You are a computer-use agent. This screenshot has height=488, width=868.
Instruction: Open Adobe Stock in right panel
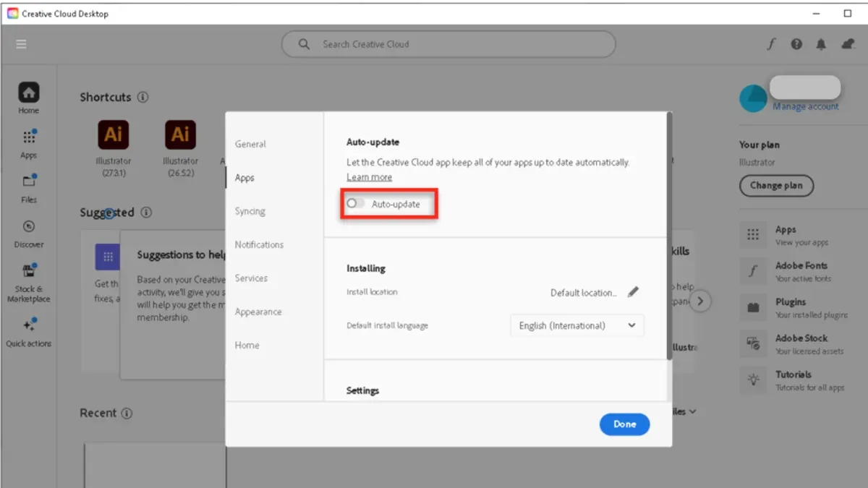coord(792,344)
